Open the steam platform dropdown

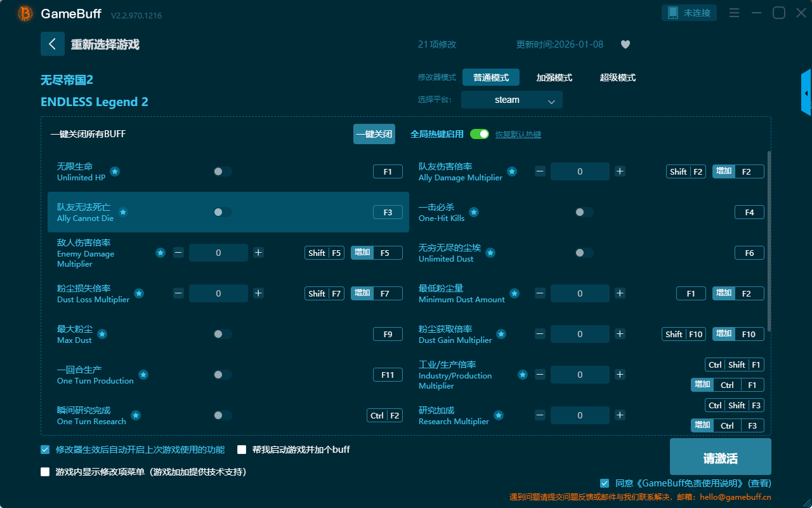(x=511, y=100)
